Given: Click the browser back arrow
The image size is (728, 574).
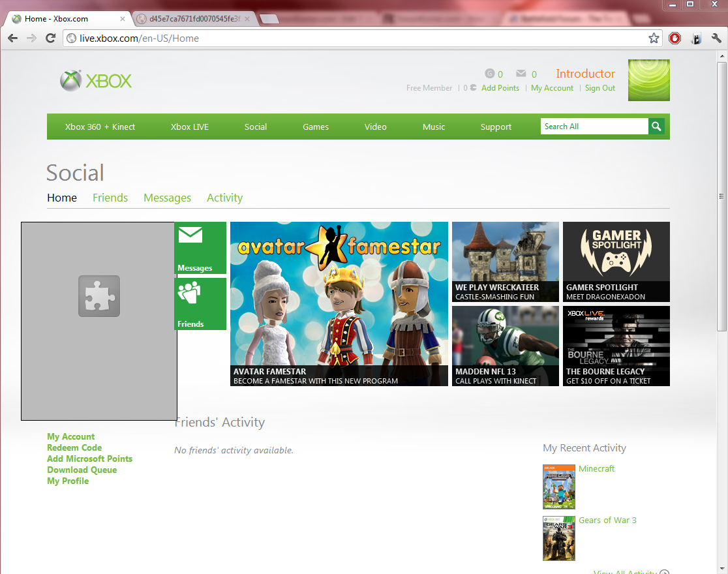Looking at the screenshot, I should pos(12,38).
